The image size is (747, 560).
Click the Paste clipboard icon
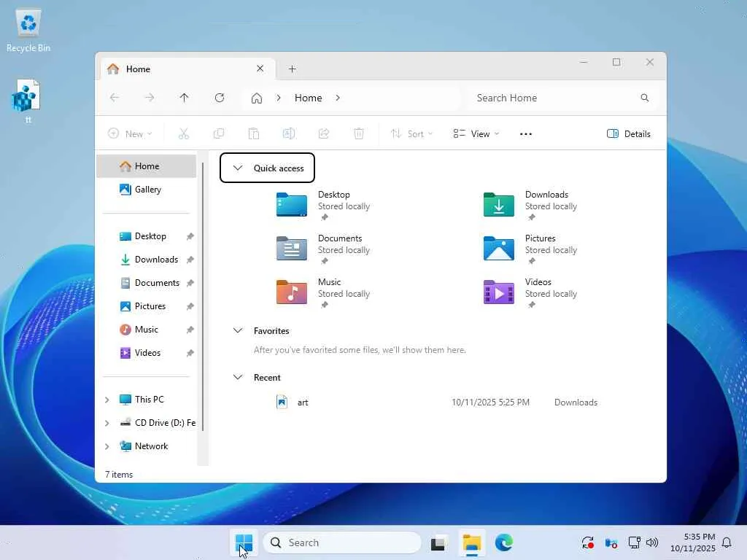click(254, 134)
